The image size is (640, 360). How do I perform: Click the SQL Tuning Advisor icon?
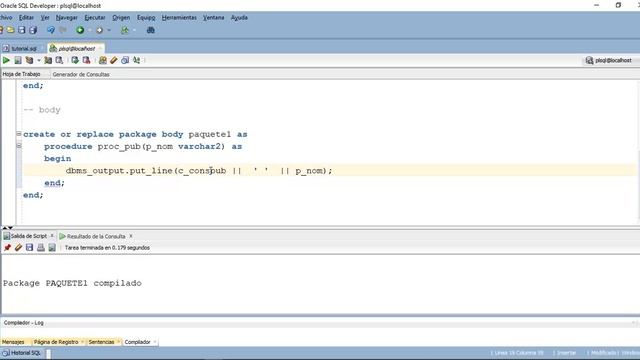click(60, 60)
